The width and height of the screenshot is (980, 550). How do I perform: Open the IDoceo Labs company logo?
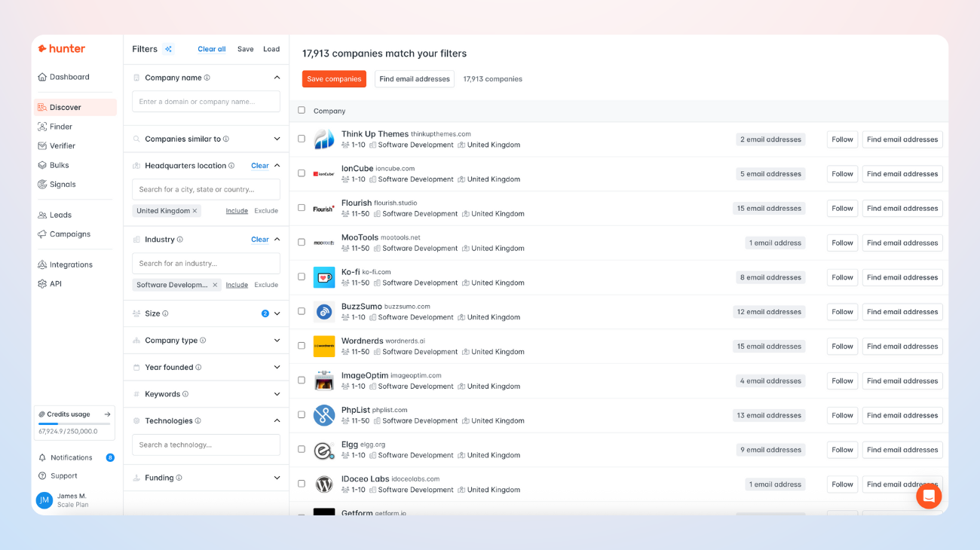pyautogui.click(x=324, y=484)
